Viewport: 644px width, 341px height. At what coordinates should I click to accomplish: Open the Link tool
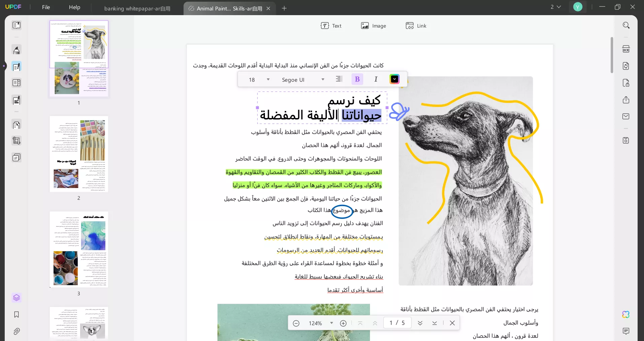(x=416, y=26)
